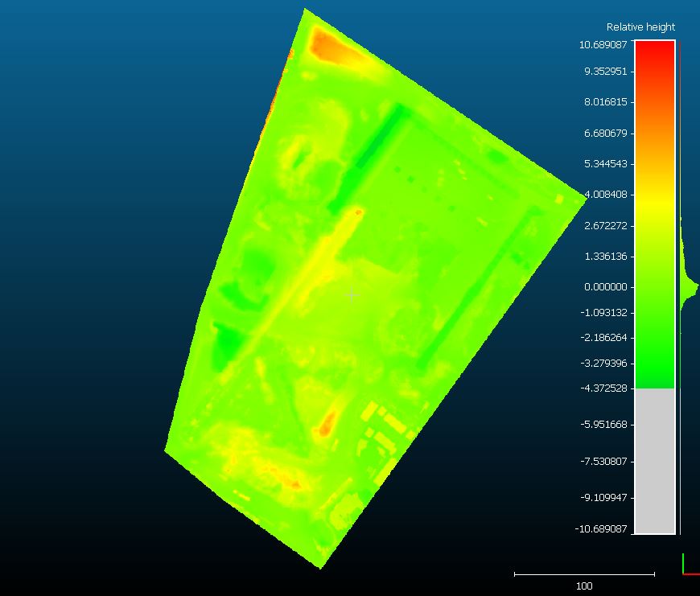Viewport: 700px width, 596px height.
Task: Click the 0.000000 scale label
Action: click(x=605, y=287)
